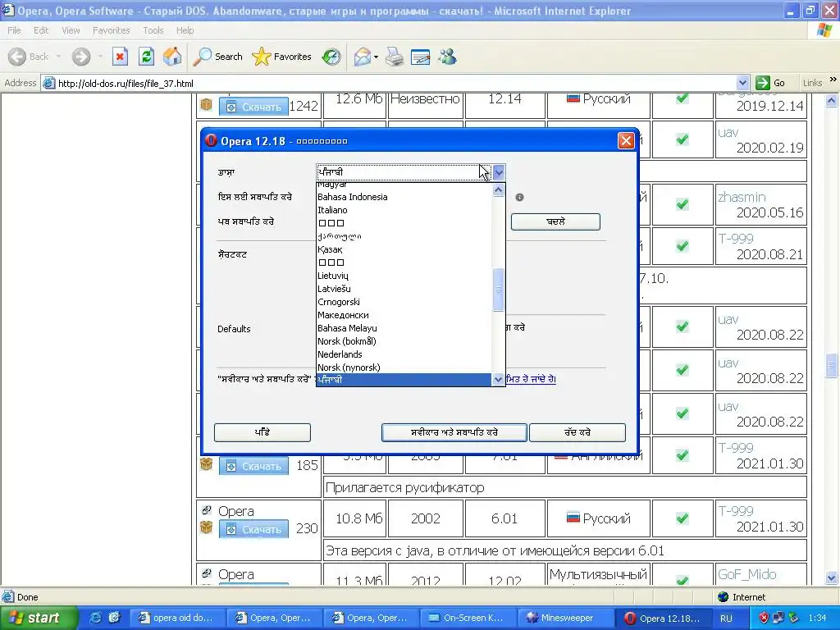Click Скачать button in 1242 downloads row
The image size is (840, 630).
253,107
